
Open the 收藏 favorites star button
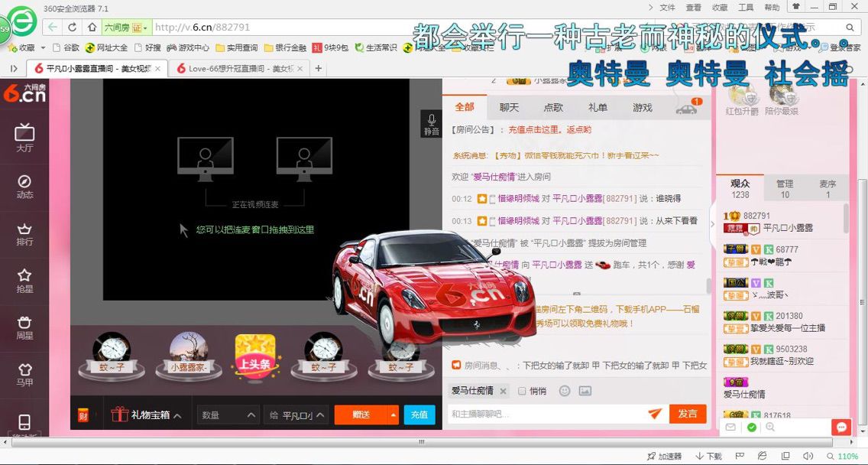pos(22,47)
